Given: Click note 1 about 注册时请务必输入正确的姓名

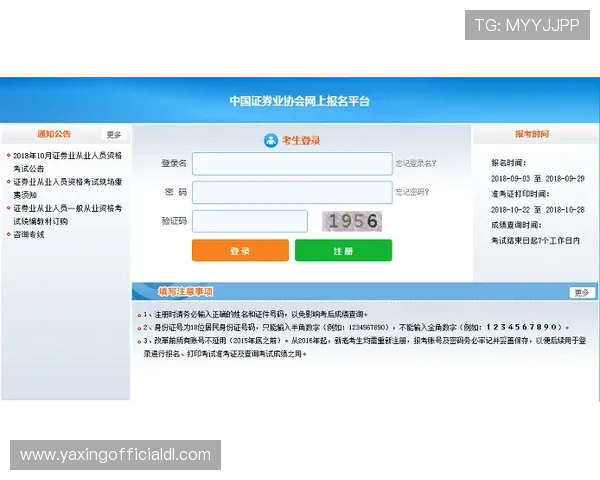Looking at the screenshot, I should tap(256, 315).
